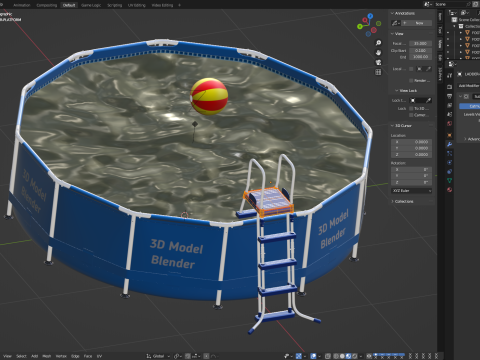Open the Physics properties tab
480x360 pixels.
pos(449,162)
